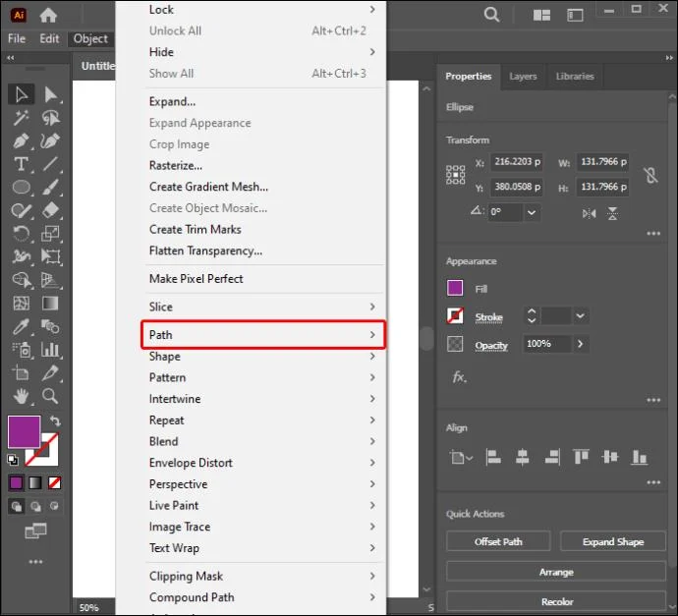Click the Offset Path button
Image resolution: width=678 pixels, height=616 pixels.
[x=498, y=541]
